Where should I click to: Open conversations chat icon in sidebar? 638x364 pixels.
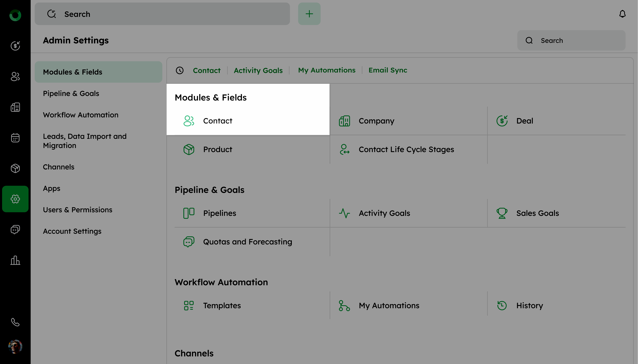point(15,229)
